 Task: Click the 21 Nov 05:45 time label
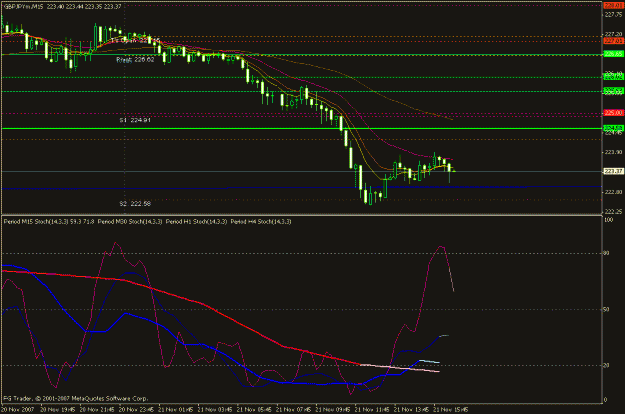click(x=254, y=410)
